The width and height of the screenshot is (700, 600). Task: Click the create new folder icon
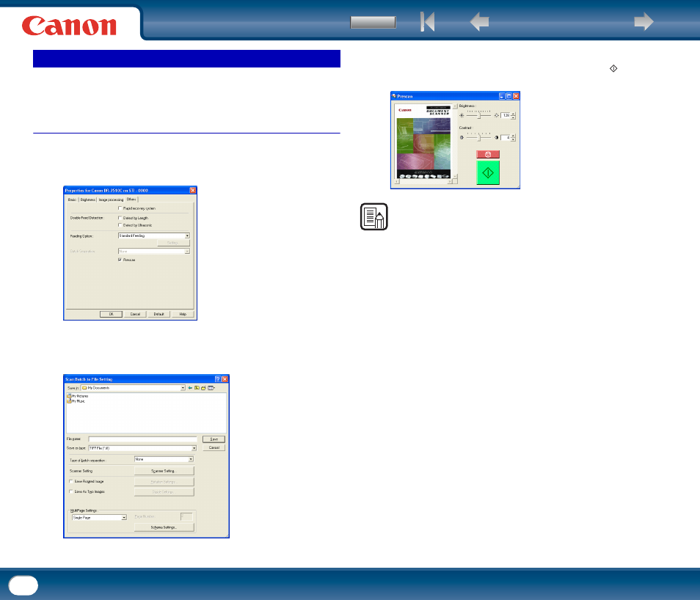203,388
